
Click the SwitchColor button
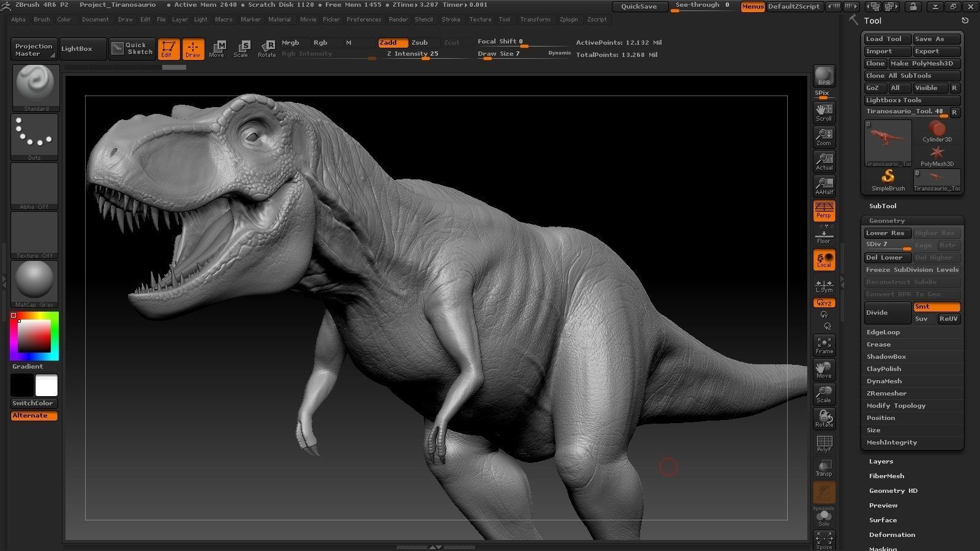tap(34, 403)
